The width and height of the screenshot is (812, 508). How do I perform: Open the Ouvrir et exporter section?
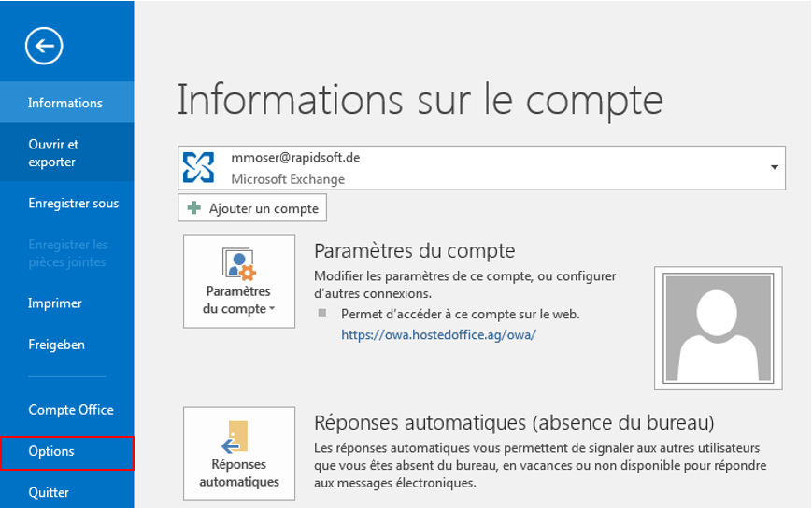[x=66, y=152]
